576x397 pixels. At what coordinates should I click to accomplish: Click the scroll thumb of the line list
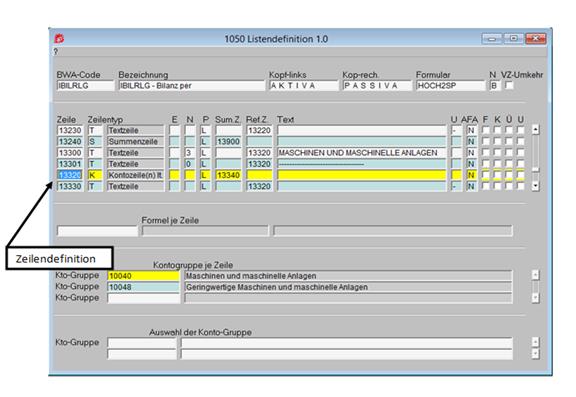[536, 169]
